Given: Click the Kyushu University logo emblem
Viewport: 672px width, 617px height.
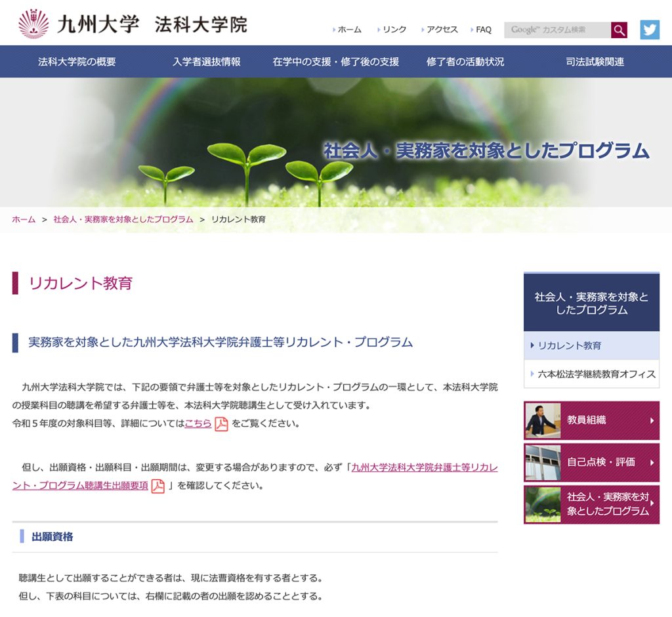Looking at the screenshot, I should click(x=33, y=24).
